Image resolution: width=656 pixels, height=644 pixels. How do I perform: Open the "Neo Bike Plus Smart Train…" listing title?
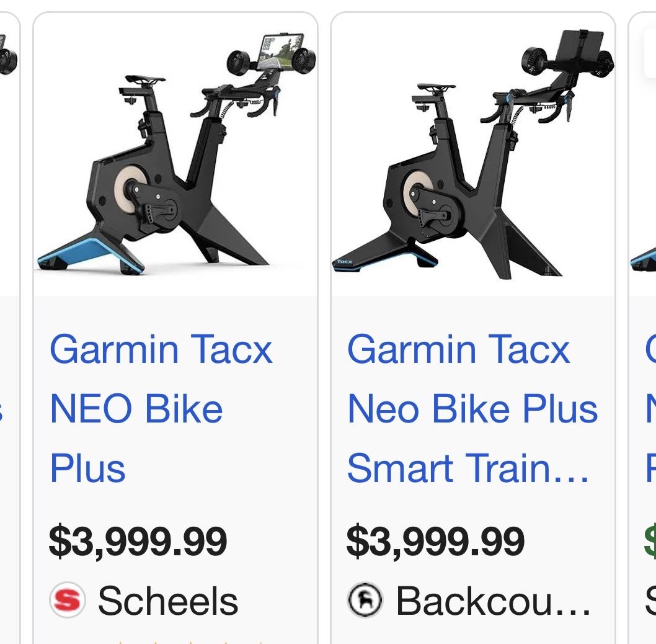point(471,408)
